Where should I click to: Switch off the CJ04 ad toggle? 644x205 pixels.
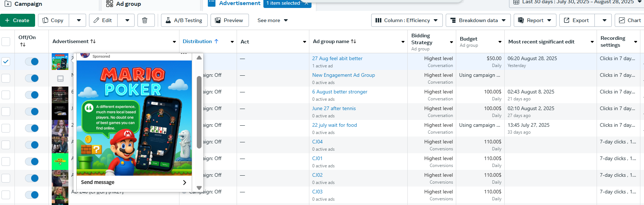[x=32, y=145]
